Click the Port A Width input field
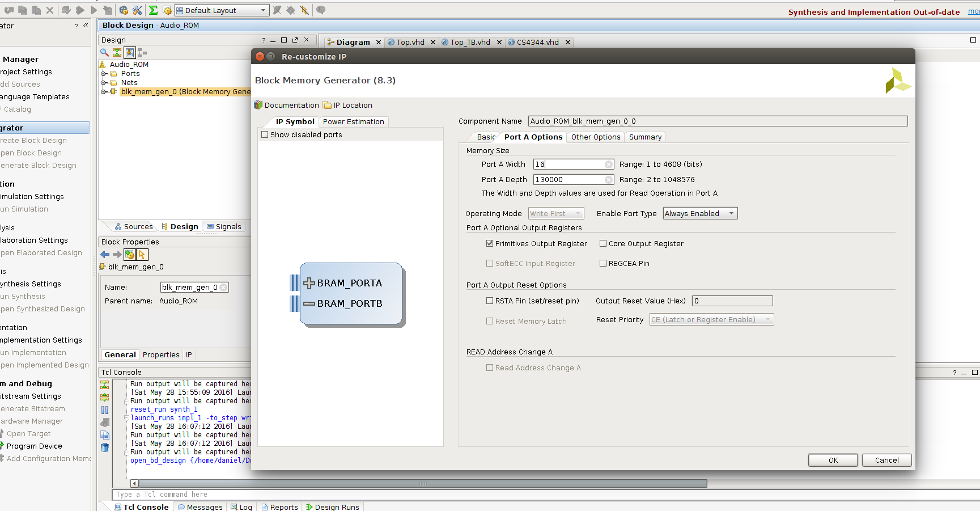This screenshot has height=511, width=980. coord(574,164)
